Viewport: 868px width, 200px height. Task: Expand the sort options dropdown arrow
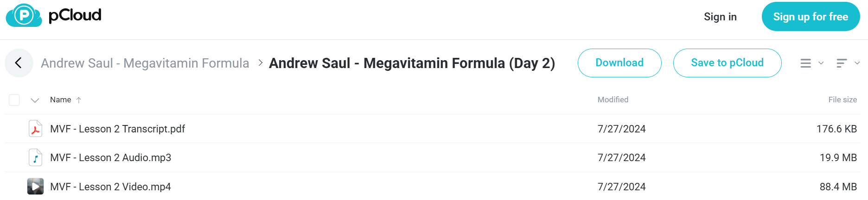pyautogui.click(x=857, y=63)
